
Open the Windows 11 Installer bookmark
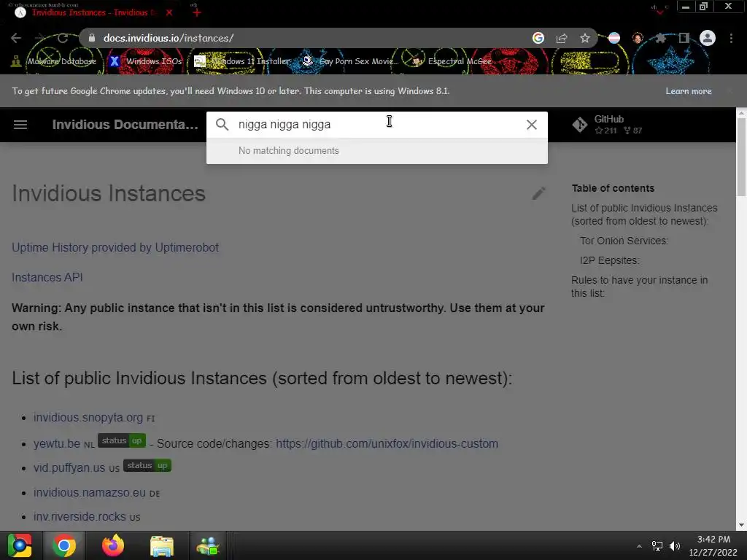[242, 61]
